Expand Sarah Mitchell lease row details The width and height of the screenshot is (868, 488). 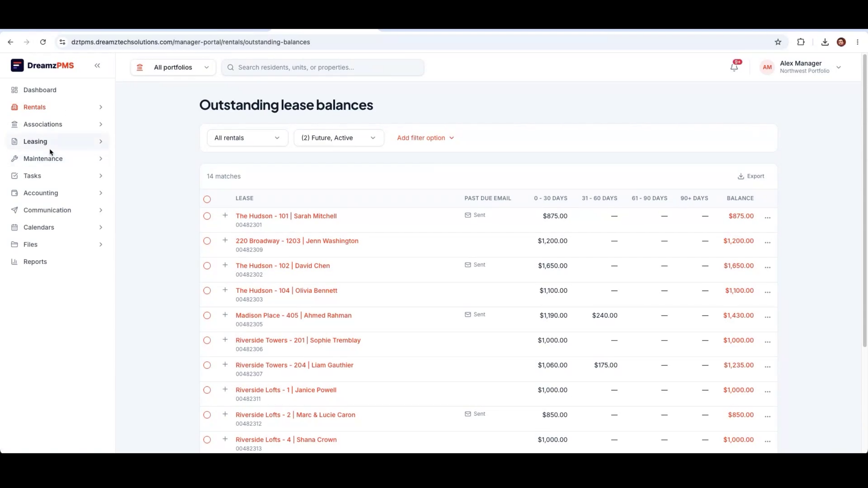click(x=225, y=215)
